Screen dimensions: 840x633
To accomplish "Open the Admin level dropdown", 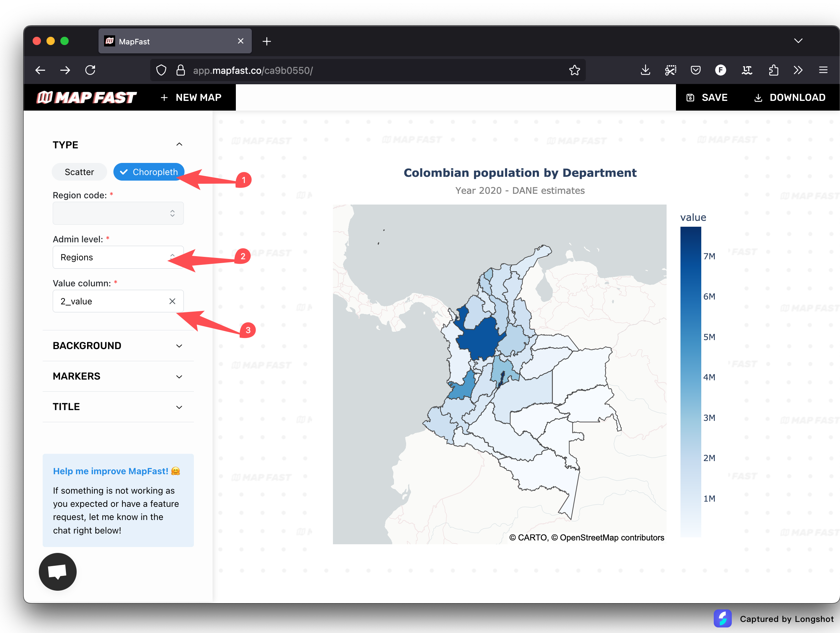I will pos(118,257).
